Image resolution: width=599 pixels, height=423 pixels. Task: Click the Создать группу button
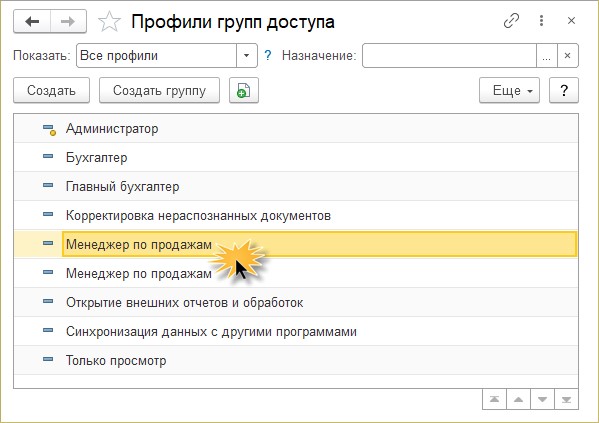pyautogui.click(x=159, y=91)
